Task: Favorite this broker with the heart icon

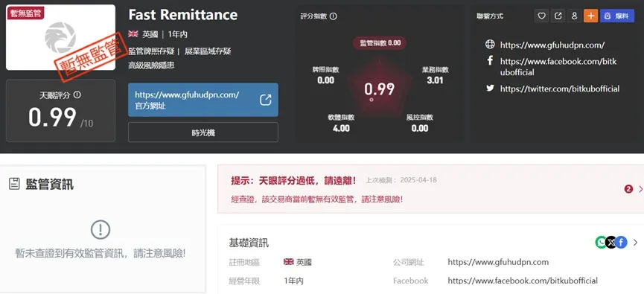Action: coord(541,16)
